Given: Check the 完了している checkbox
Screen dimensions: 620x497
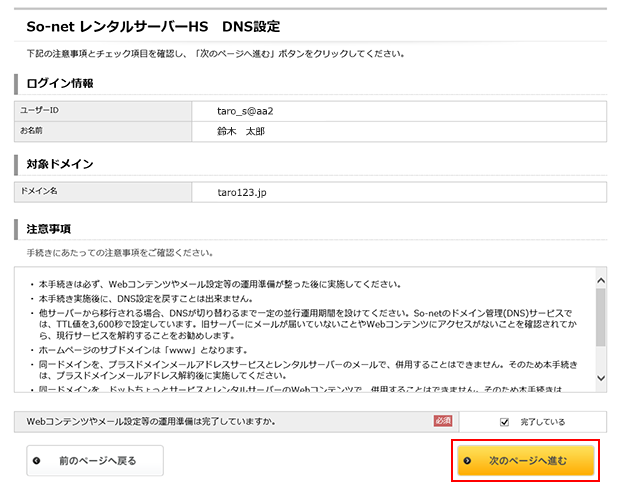Looking at the screenshot, I should point(505,422).
